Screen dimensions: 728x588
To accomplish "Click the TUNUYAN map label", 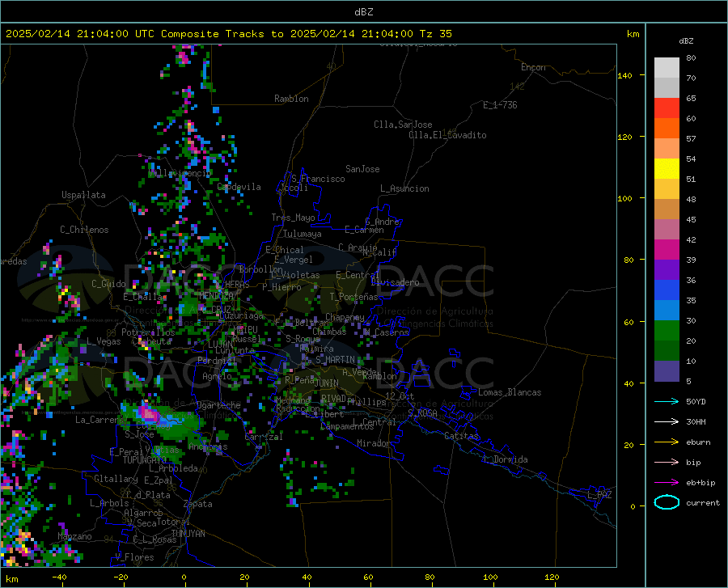I will 188,533.
